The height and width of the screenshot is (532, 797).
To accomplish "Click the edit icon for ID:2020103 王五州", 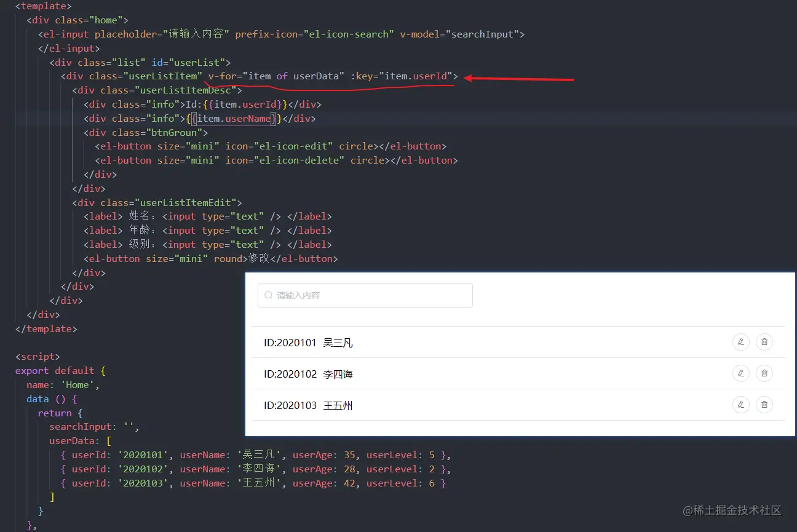I will (x=741, y=405).
